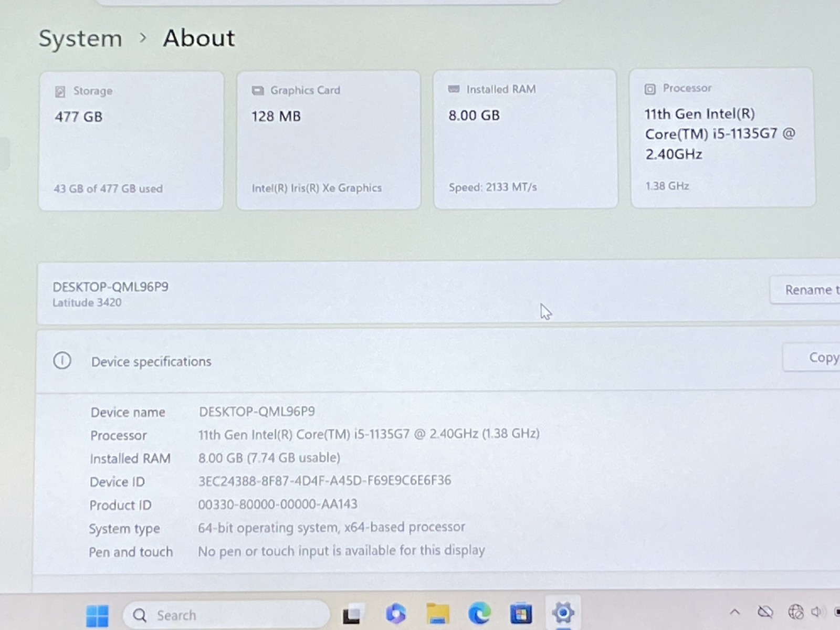Open the Windows Start menu

pos(97,615)
